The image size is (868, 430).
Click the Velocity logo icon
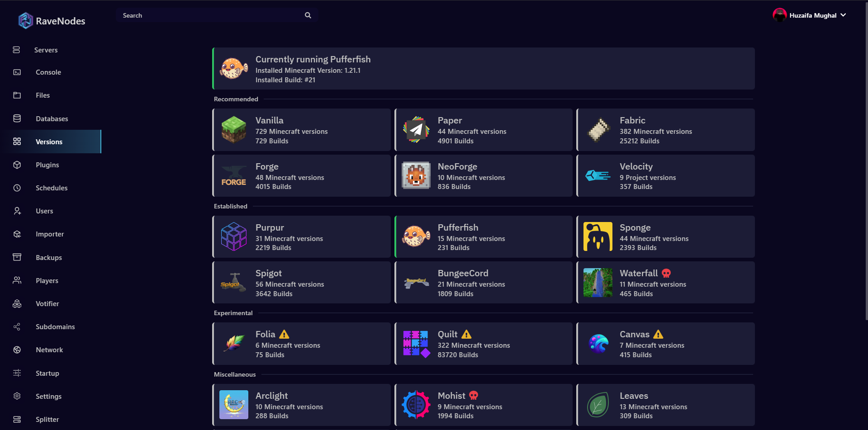tap(598, 175)
